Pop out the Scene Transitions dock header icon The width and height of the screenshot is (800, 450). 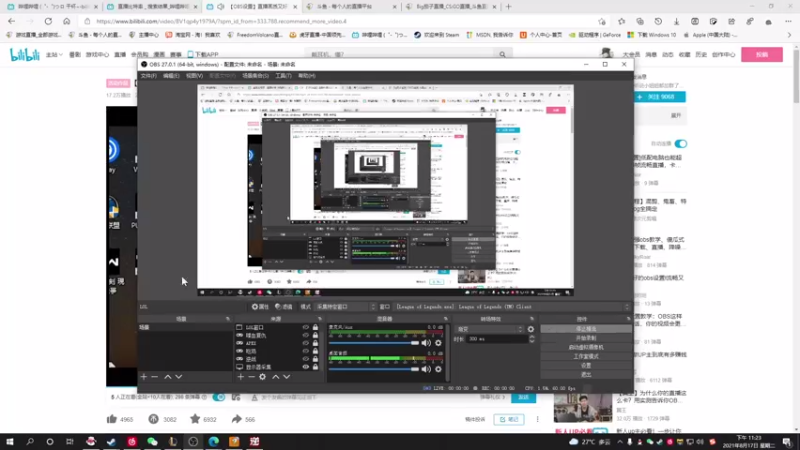pos(532,319)
